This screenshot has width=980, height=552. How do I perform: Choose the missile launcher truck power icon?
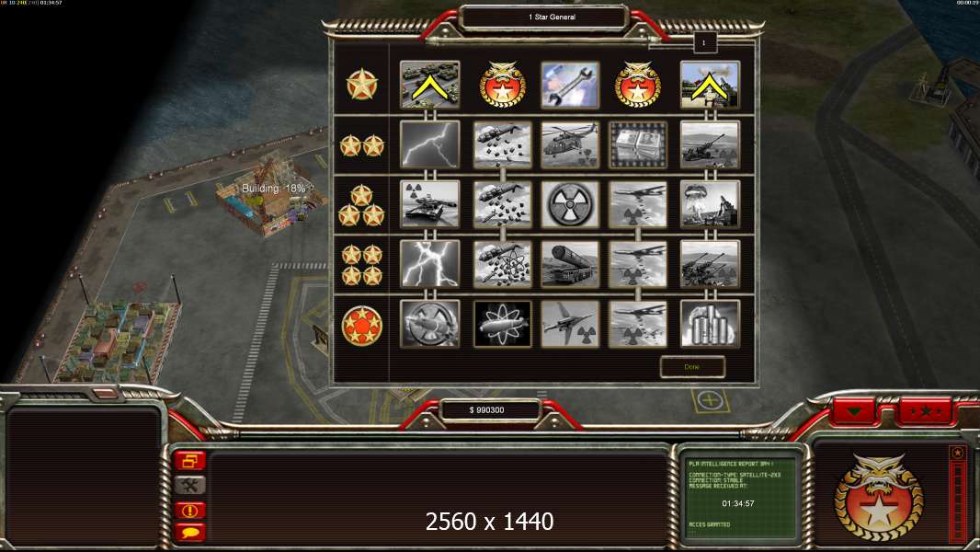pos(569,264)
